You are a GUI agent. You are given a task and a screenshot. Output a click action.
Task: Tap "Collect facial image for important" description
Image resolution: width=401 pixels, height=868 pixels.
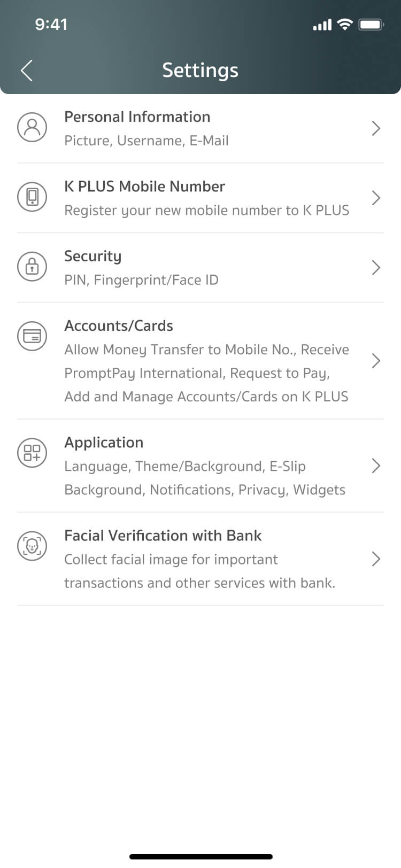tap(171, 560)
